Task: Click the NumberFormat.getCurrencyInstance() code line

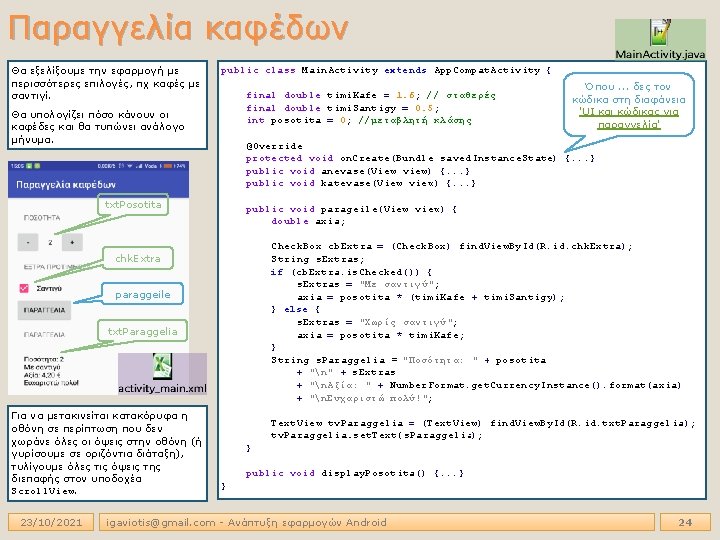Action: [489, 385]
